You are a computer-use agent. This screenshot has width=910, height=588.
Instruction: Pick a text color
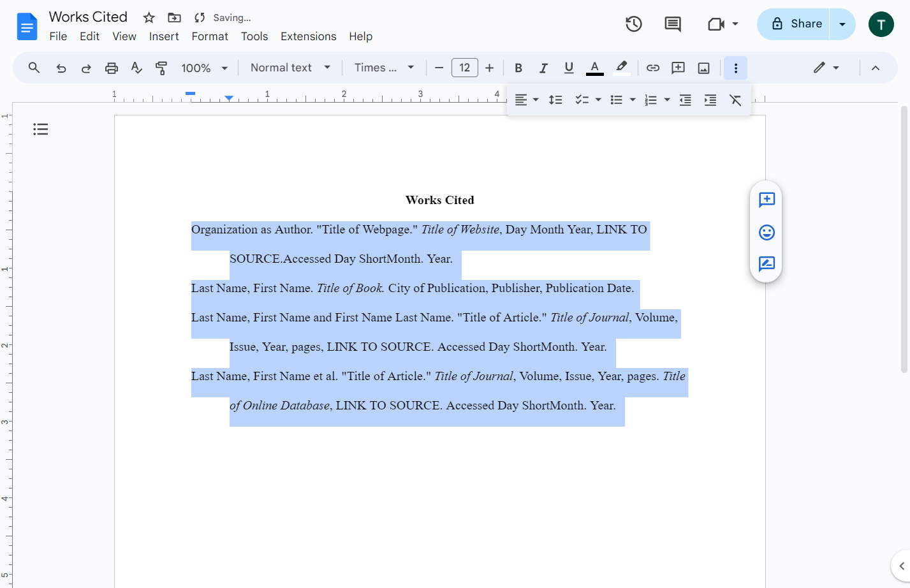coord(594,68)
